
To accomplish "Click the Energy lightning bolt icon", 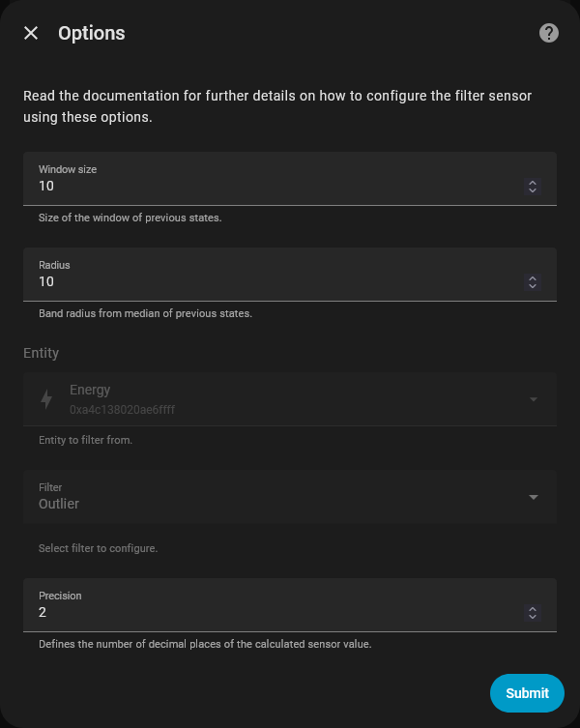I will pyautogui.click(x=46, y=399).
